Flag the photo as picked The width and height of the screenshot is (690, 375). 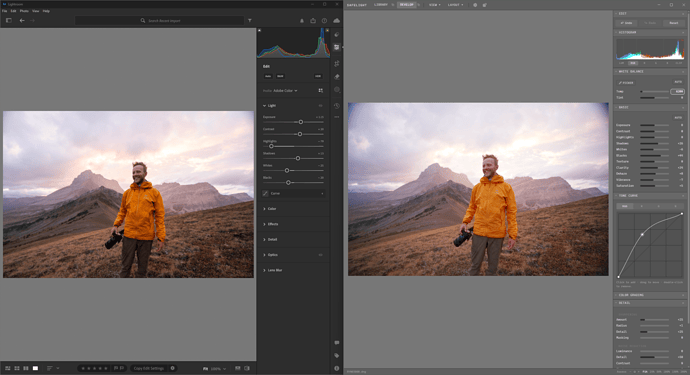(x=116, y=368)
